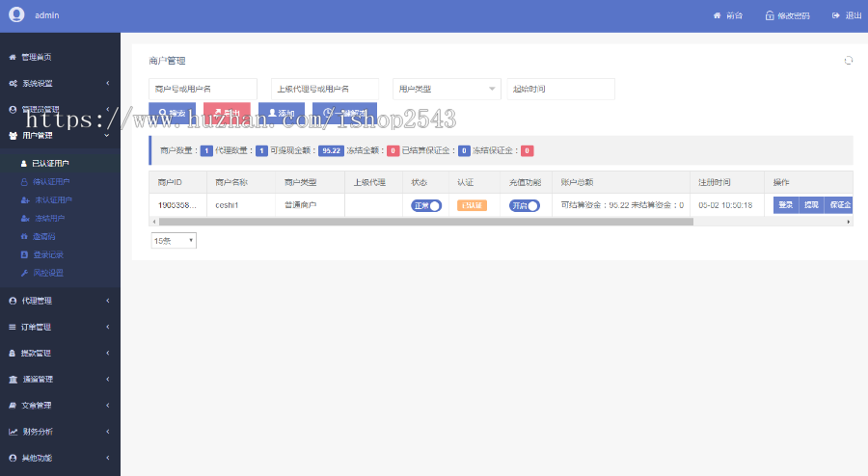Select 冻结用户 submenu item
This screenshot has height=476, width=868.
coord(60,219)
